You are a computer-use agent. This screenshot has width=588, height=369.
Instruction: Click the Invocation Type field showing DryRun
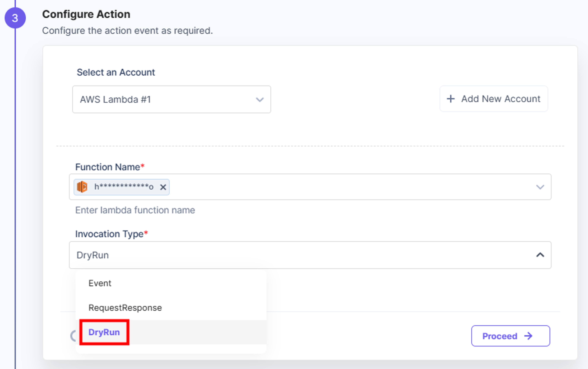point(310,255)
